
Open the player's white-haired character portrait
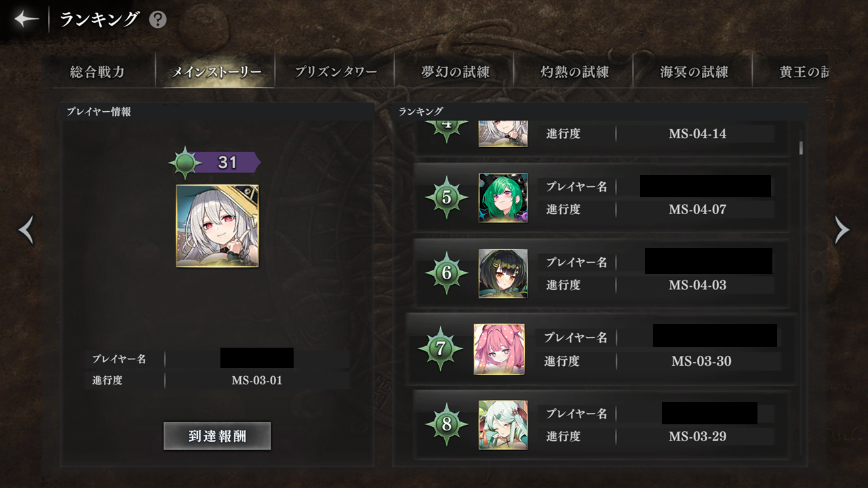217,226
